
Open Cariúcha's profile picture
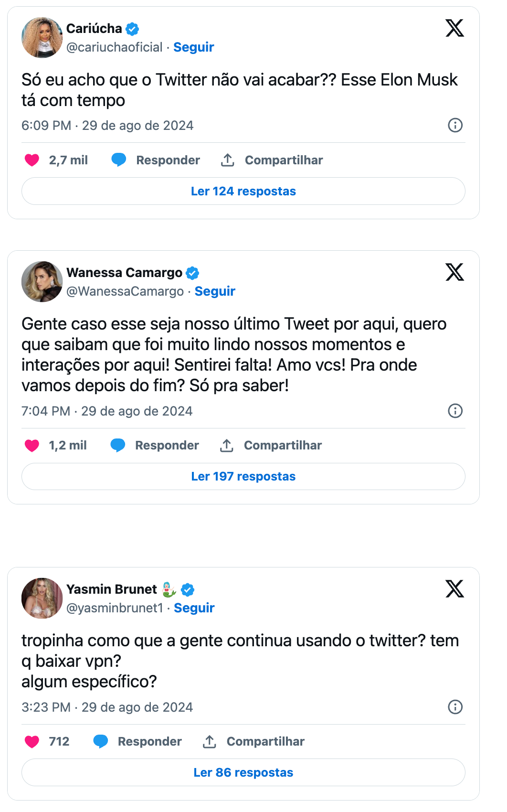pos(42,38)
